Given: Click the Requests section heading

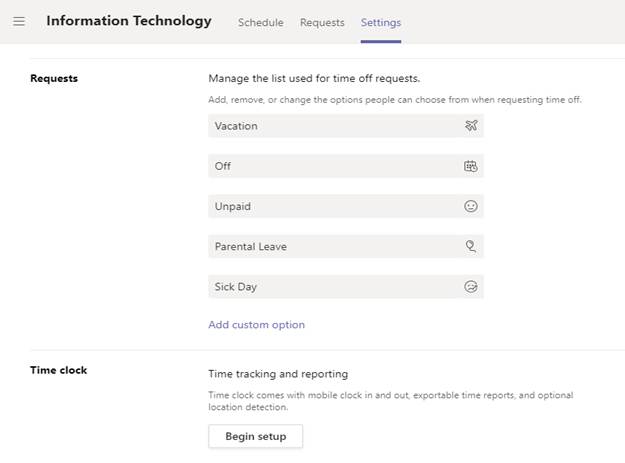Looking at the screenshot, I should click(54, 78).
